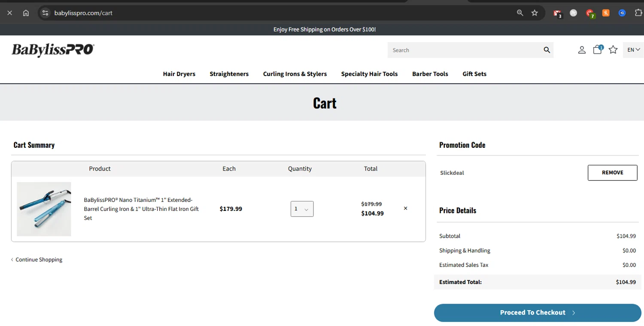The width and height of the screenshot is (644, 326).
Task: Click the Quantity column header
Action: (300, 168)
